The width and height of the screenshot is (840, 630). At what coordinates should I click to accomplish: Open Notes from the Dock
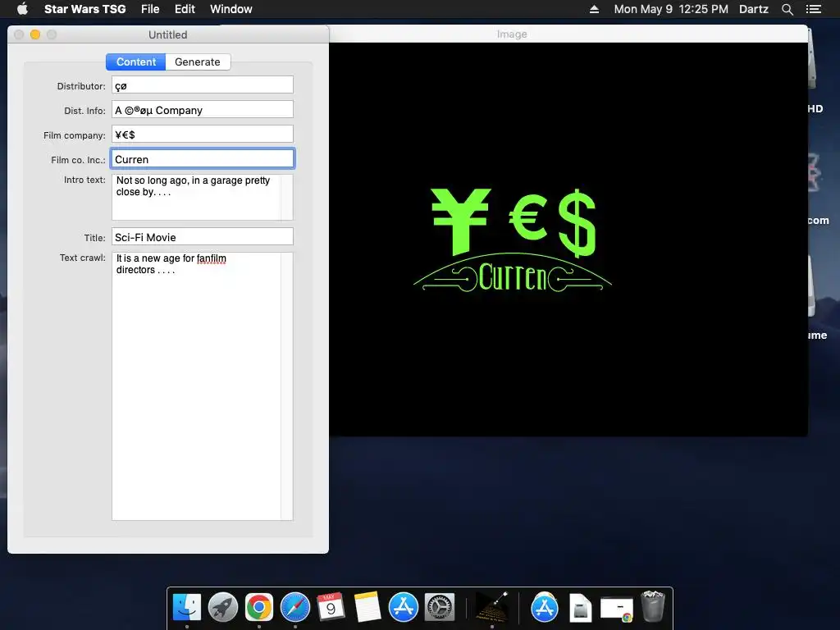point(367,608)
